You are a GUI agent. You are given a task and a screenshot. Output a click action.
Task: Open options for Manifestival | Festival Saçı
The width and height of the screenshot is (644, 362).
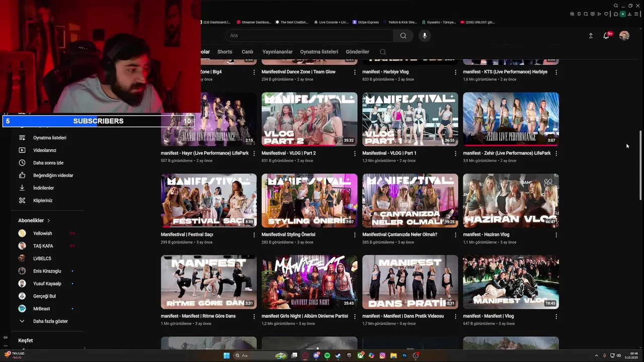click(254, 235)
